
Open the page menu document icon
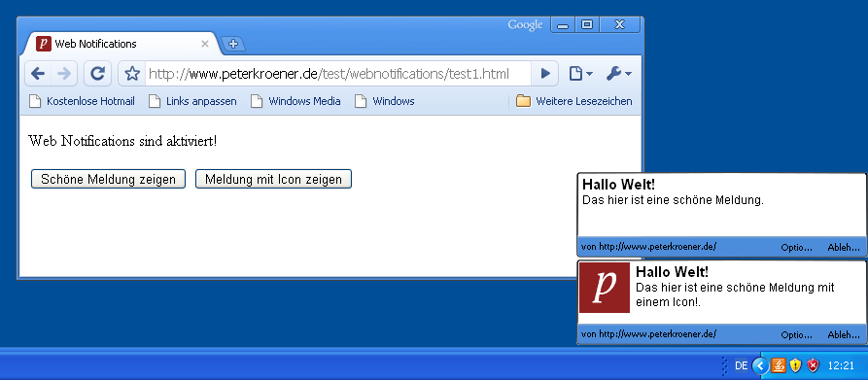coord(580,74)
